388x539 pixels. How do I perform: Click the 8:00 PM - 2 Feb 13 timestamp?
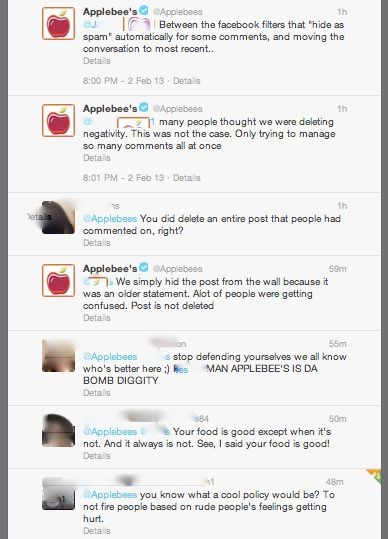point(123,81)
